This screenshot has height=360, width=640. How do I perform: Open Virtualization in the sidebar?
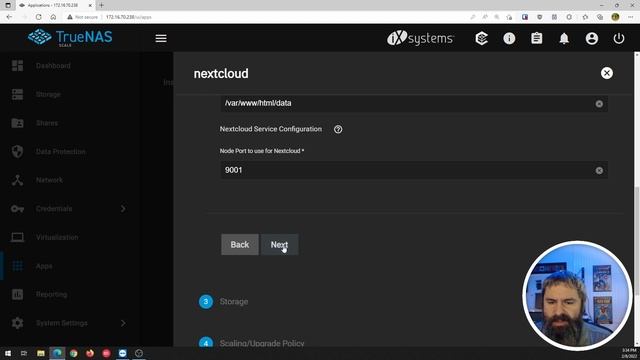click(57, 237)
